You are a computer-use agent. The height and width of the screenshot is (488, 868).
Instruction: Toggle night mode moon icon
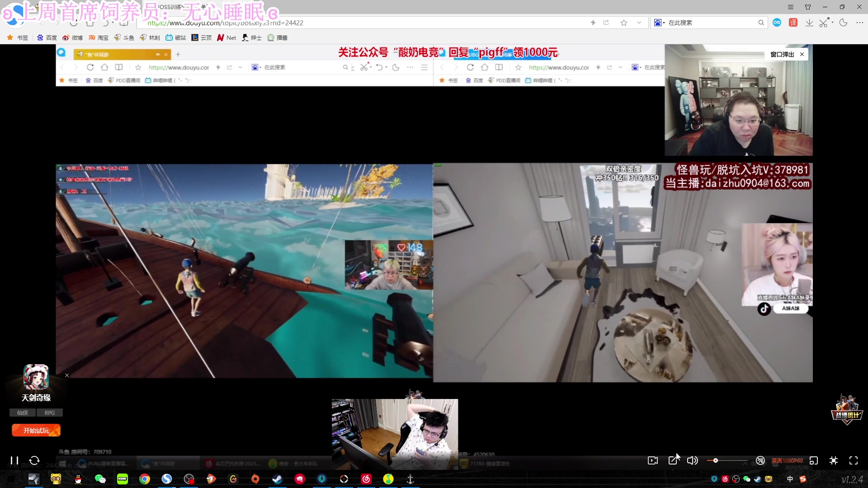[x=844, y=23]
